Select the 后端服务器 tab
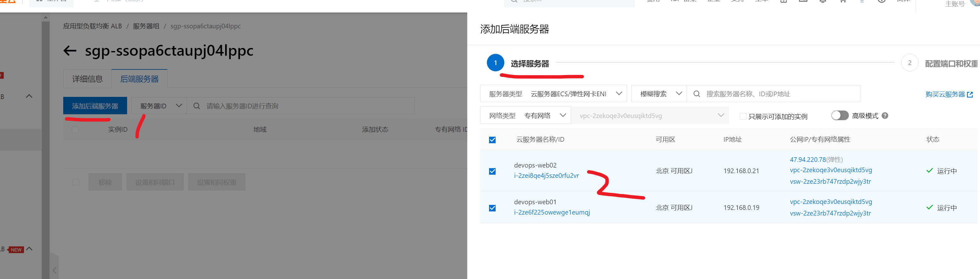This screenshot has height=279, width=980. click(139, 79)
